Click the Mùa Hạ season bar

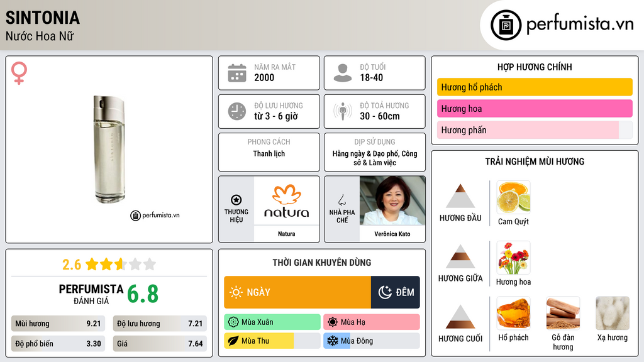coord(372,322)
